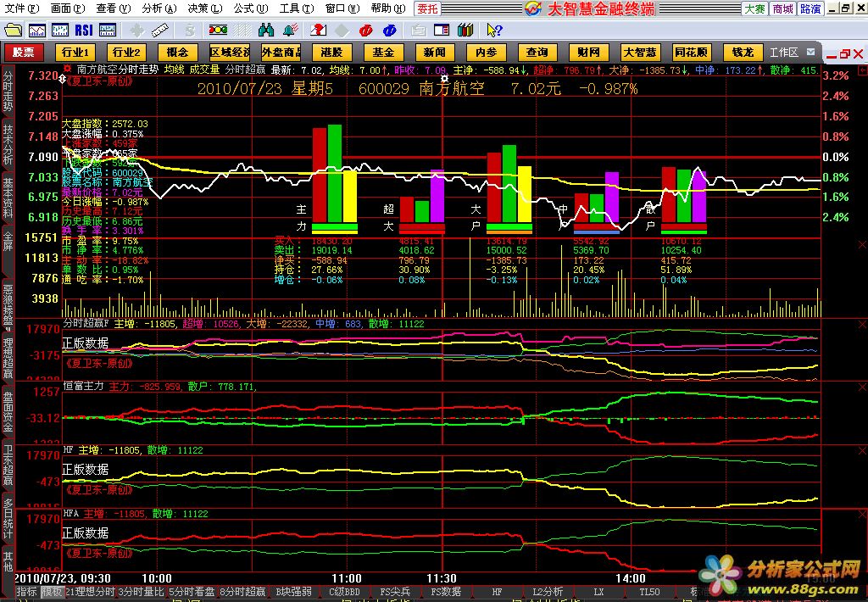
Task: Select the 8分时超赢 bottom tab
Action: pyautogui.click(x=243, y=592)
